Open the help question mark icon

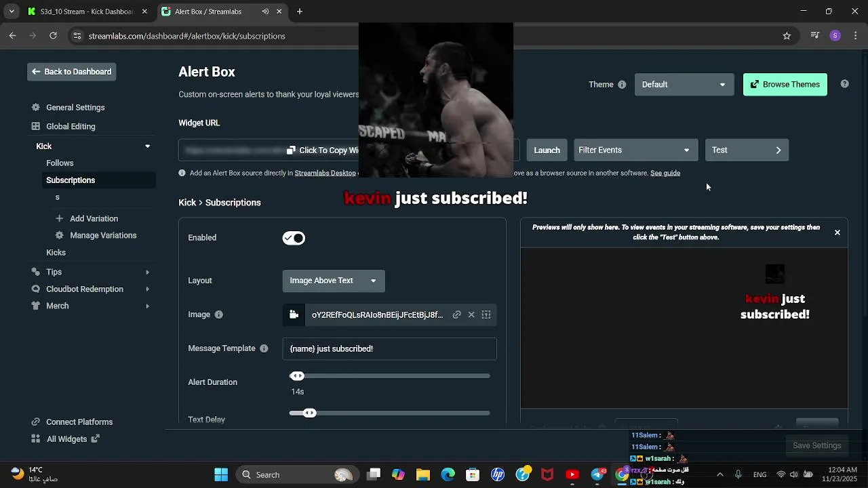pos(844,84)
